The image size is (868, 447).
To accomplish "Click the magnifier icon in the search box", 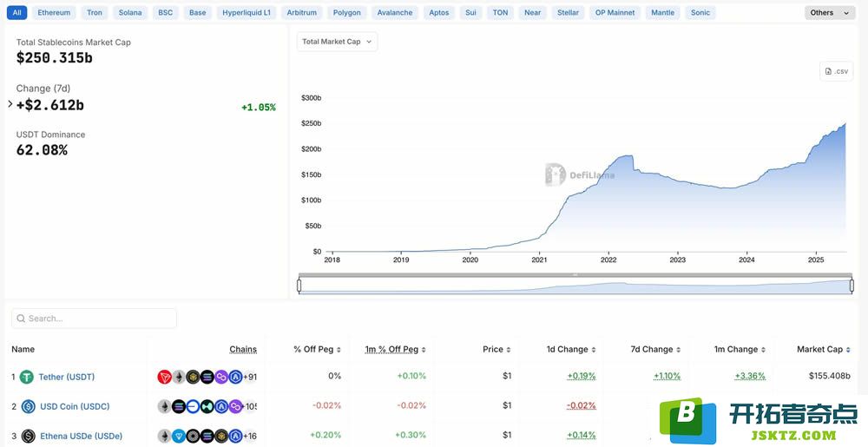I will [x=21, y=319].
